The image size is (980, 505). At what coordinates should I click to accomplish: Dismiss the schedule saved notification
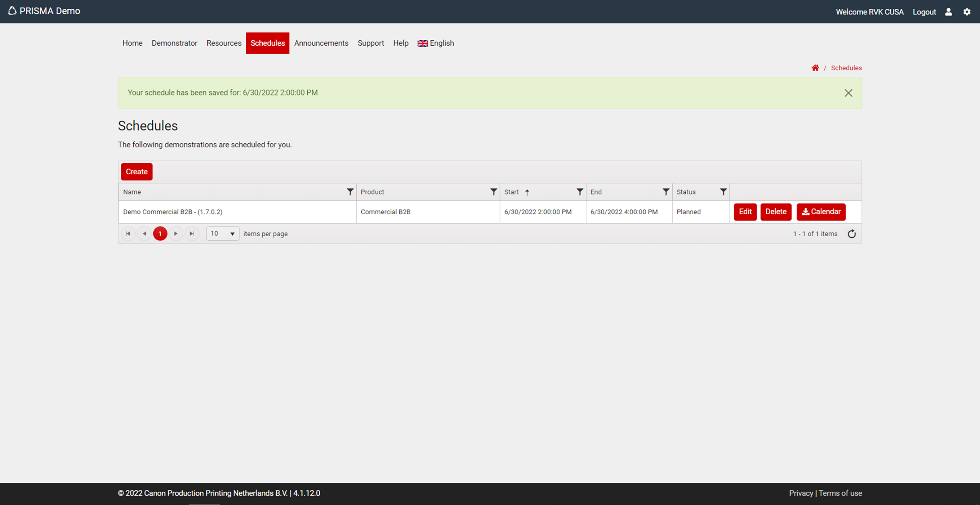pos(848,93)
